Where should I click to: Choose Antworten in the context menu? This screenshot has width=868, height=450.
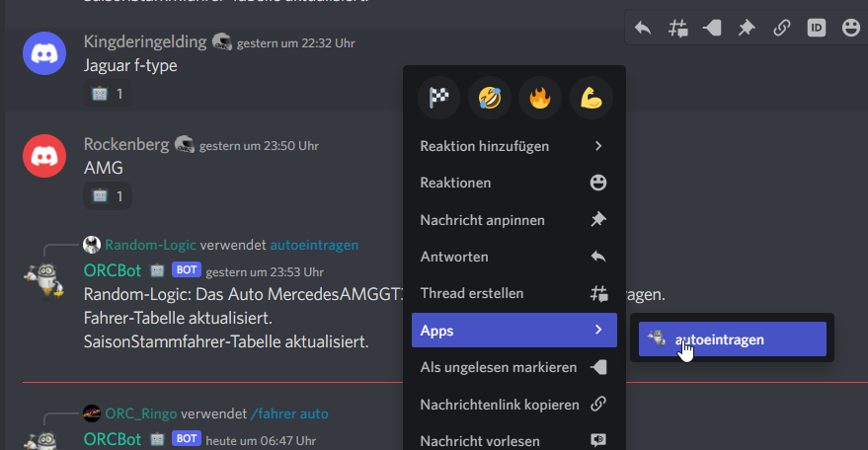coord(513,257)
